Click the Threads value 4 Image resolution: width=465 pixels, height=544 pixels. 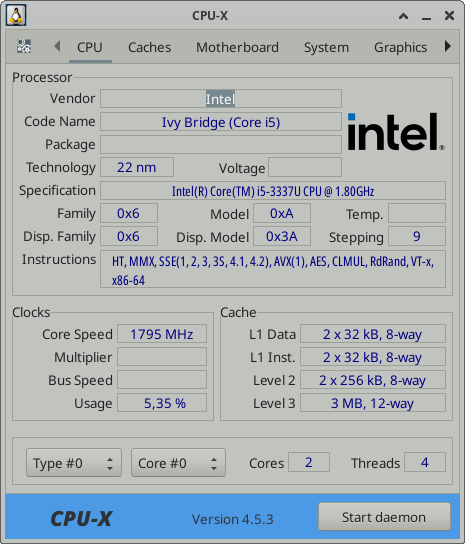click(425, 462)
